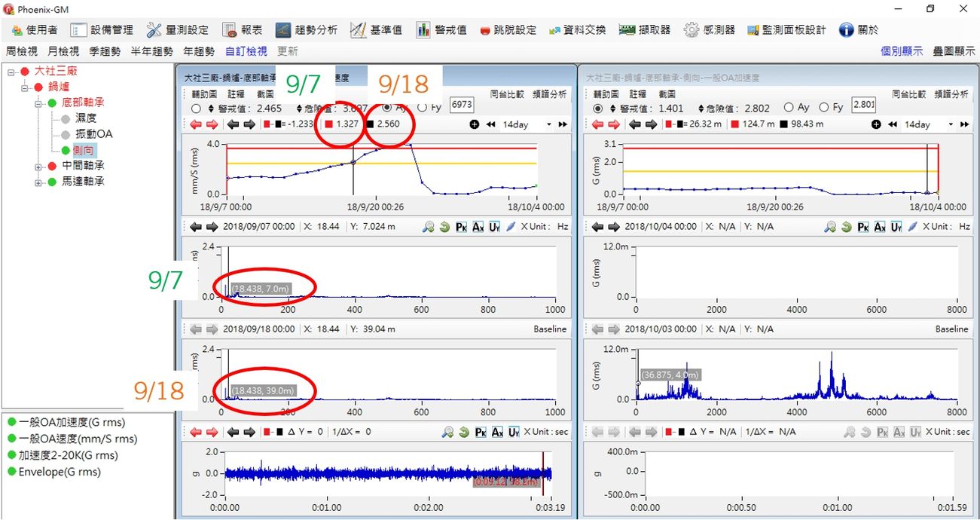This screenshot has width=980, height=520.
Task: Select Fy radio button in left panel
Action: (x=422, y=108)
